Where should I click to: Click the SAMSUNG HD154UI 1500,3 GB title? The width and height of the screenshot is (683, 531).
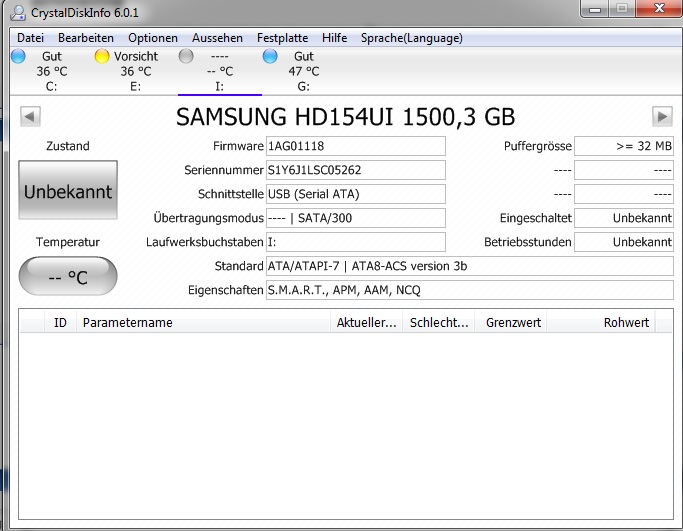point(345,117)
